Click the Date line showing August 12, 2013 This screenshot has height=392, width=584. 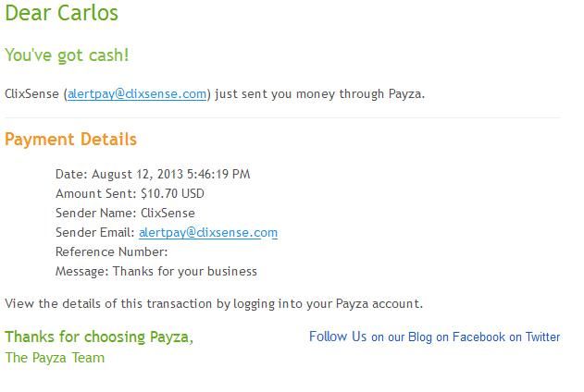[153, 174]
